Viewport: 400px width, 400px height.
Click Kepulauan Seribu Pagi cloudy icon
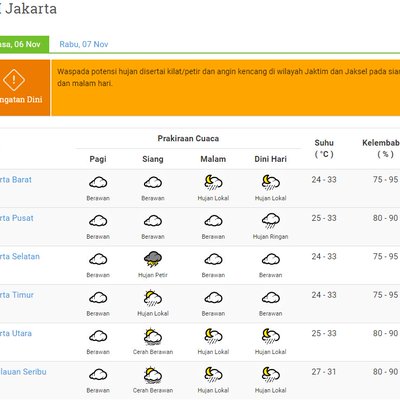[98, 374]
